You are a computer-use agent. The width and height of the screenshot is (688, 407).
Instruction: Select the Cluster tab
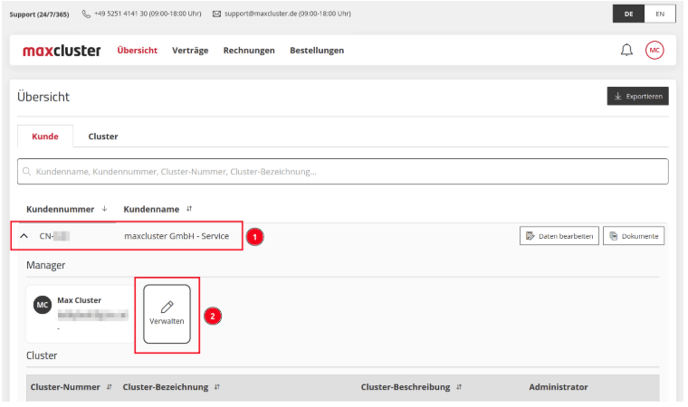point(103,136)
